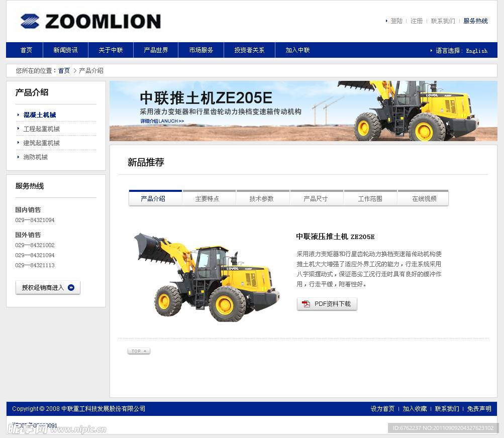Image resolution: width=504 pixels, height=438 pixels.
Task: Select 建筑起重机械 in the product sidebar
Action: (x=42, y=143)
